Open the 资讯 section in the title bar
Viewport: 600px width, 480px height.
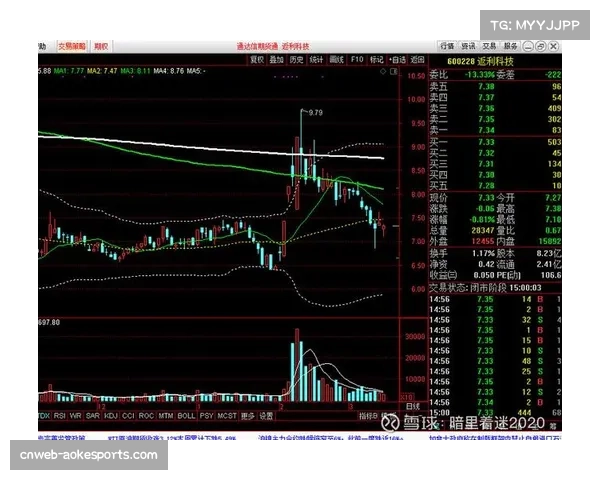point(467,46)
